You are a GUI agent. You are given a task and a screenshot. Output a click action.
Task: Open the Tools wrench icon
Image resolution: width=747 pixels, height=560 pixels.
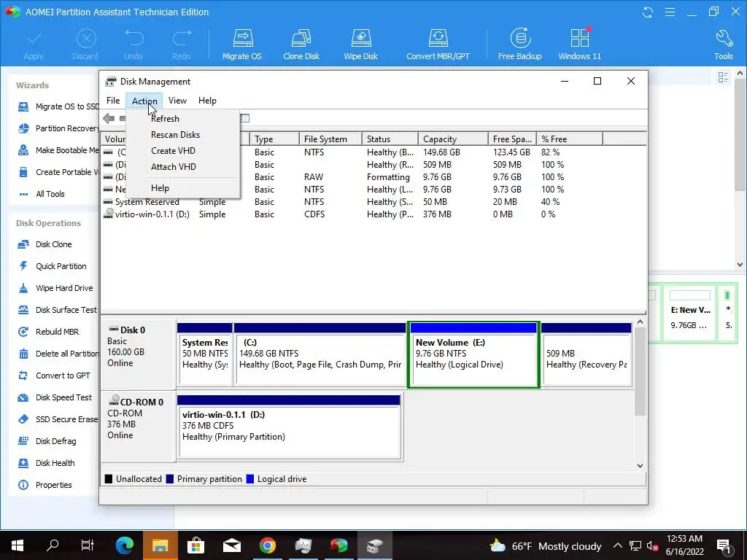723,44
